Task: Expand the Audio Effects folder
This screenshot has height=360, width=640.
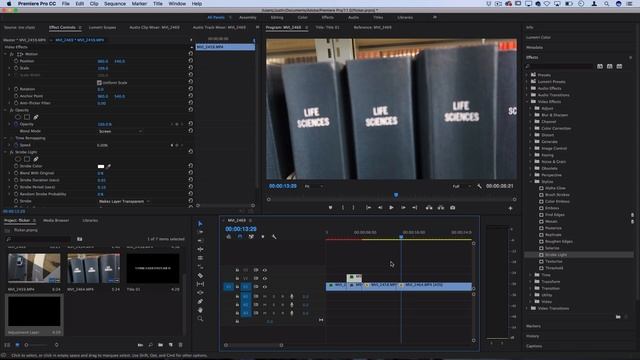Action: (527, 88)
